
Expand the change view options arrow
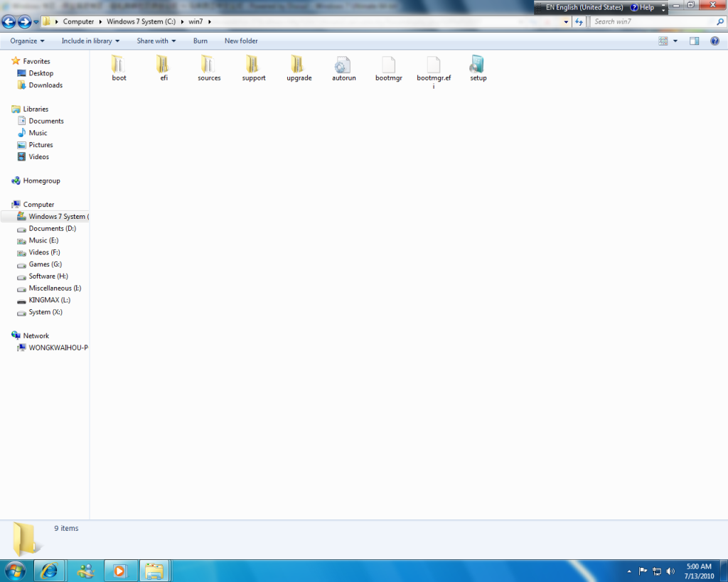[x=675, y=41]
